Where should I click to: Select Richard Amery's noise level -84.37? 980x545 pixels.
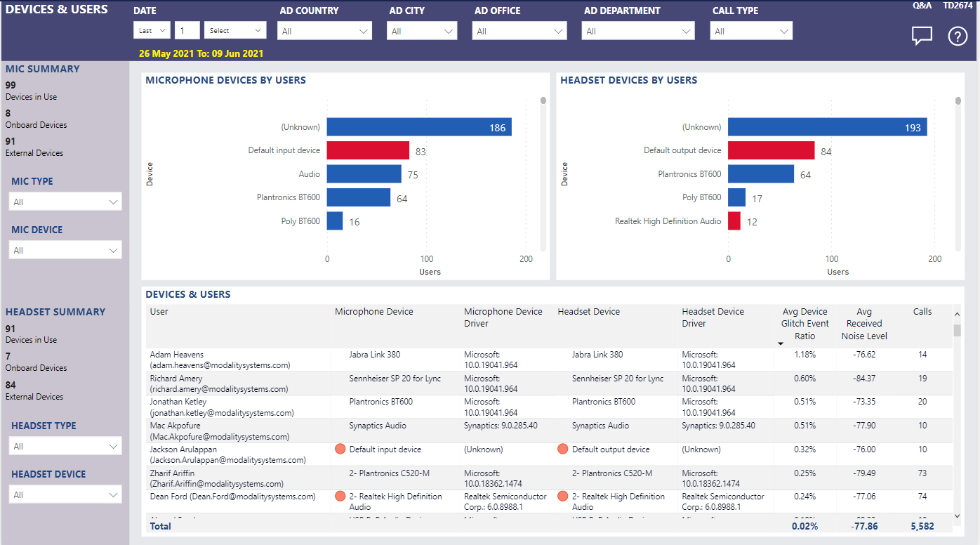(863, 379)
